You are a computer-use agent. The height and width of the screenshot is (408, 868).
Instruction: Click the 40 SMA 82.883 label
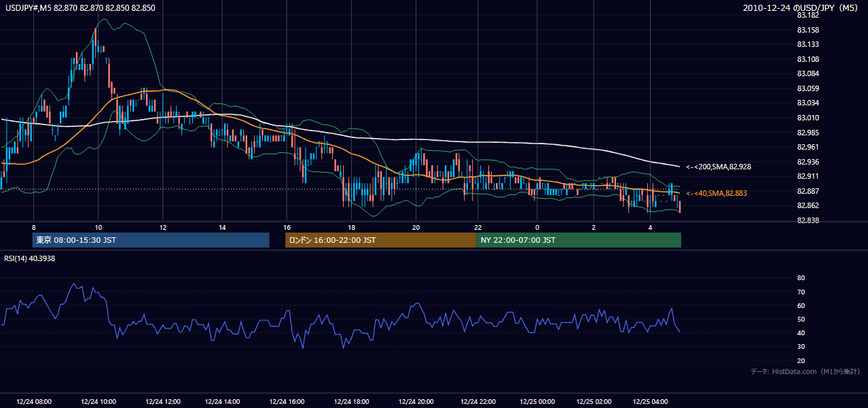pyautogui.click(x=716, y=194)
